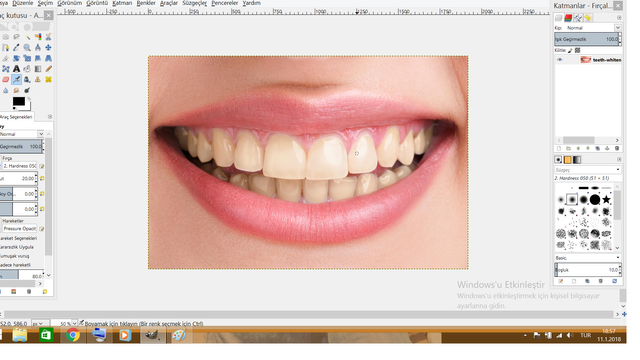
Task: Select the Ellipse Select tool
Action: click(x=6, y=37)
